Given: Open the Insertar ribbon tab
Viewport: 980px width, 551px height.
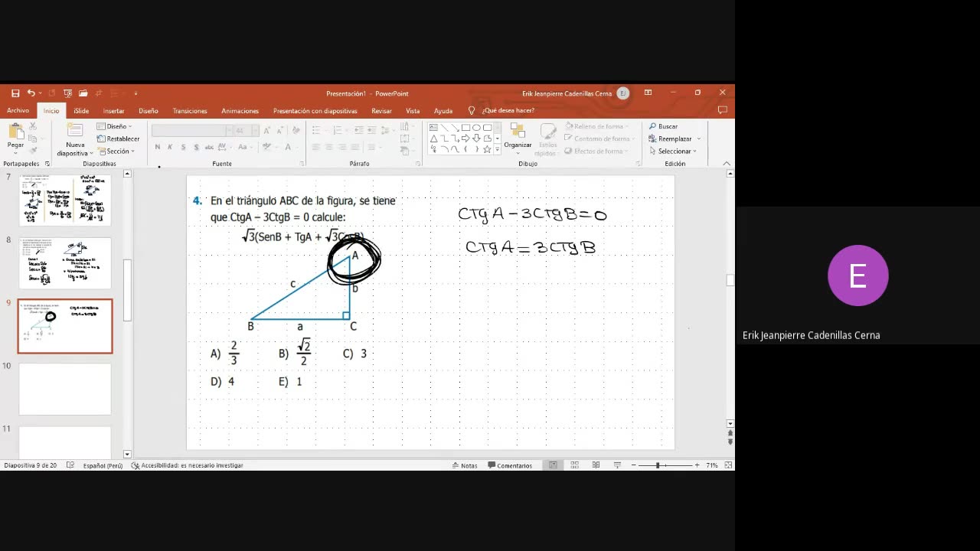Looking at the screenshot, I should pyautogui.click(x=113, y=111).
